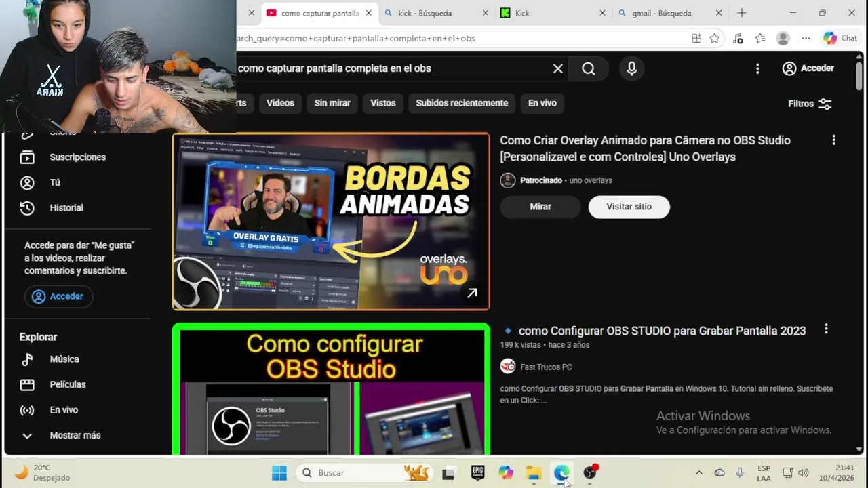The image size is (868, 488).
Task: Select the En vivo filter chip
Action: click(542, 103)
